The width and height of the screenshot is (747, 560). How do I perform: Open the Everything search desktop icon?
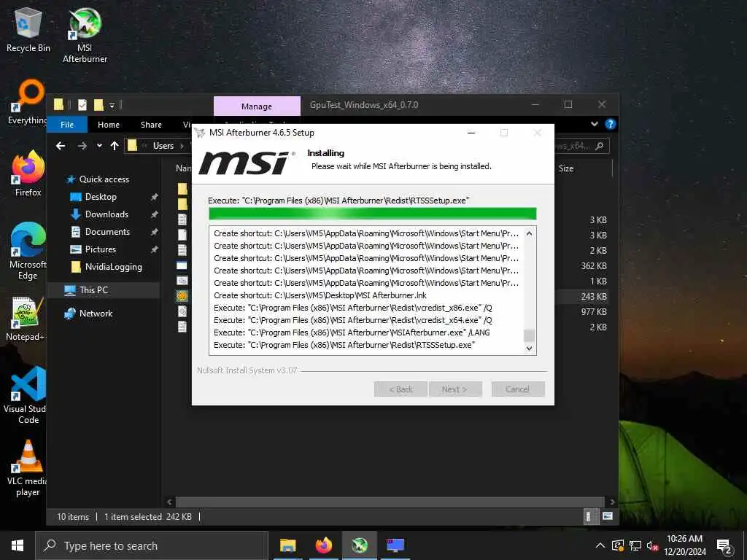pos(28,102)
